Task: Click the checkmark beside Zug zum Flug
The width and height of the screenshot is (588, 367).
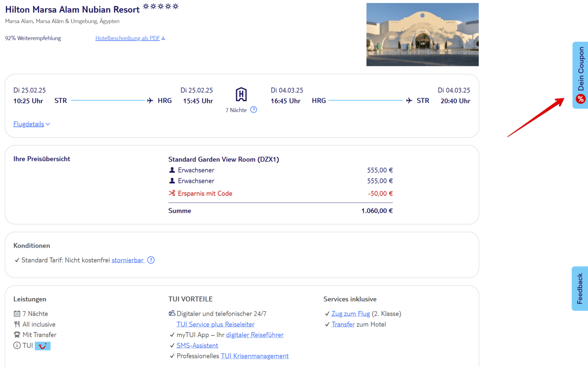Action: [x=327, y=314]
